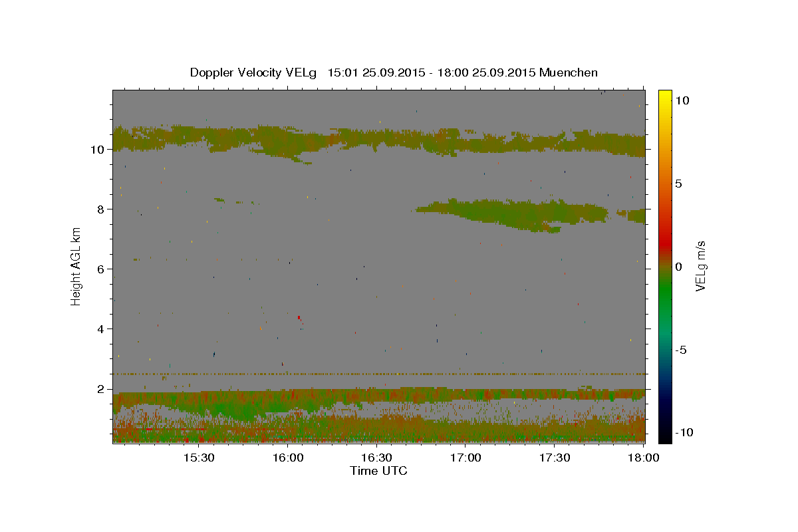
Task: Click the 'Height AGL km' axis label
Action: 76,267
